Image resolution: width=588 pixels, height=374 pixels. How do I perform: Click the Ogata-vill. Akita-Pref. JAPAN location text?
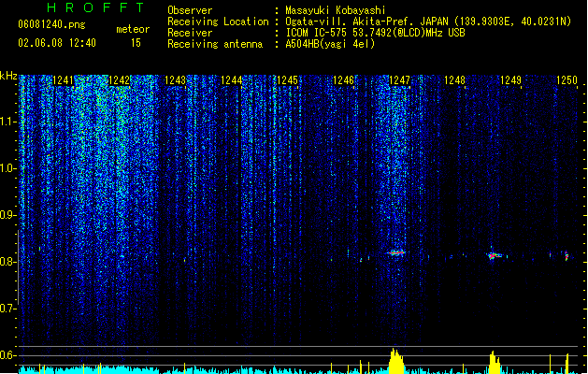(428, 22)
